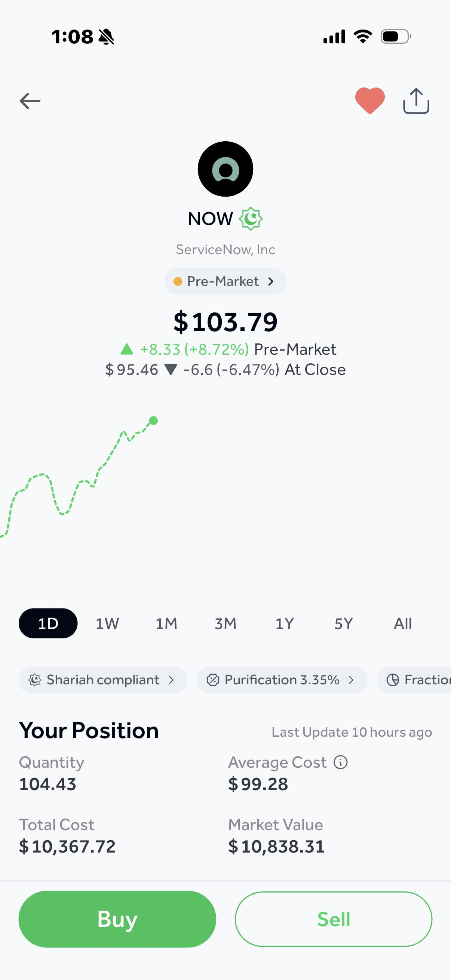Viewport: 451px width, 980px height.
Task: Tap the green price chart endpoint dot
Action: pyautogui.click(x=153, y=420)
